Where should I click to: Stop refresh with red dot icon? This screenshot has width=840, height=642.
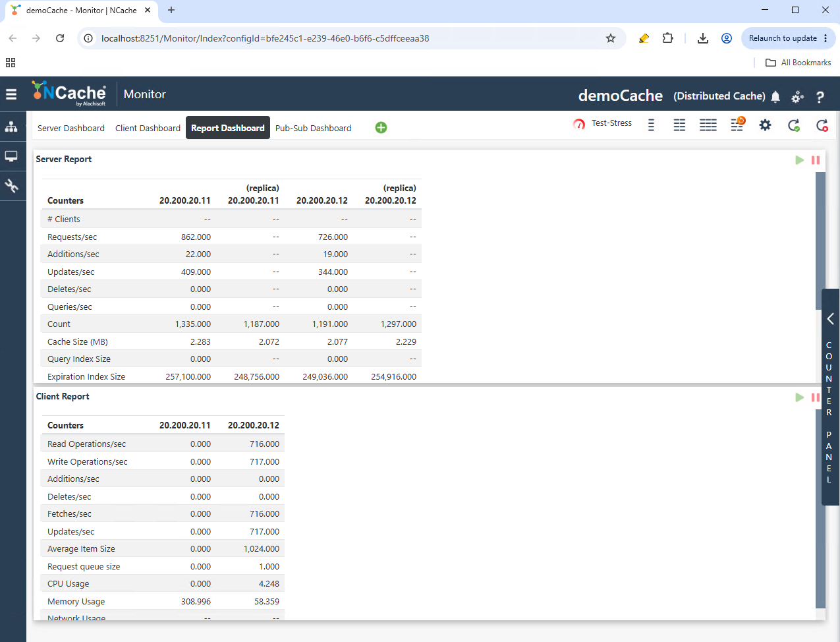[822, 125]
